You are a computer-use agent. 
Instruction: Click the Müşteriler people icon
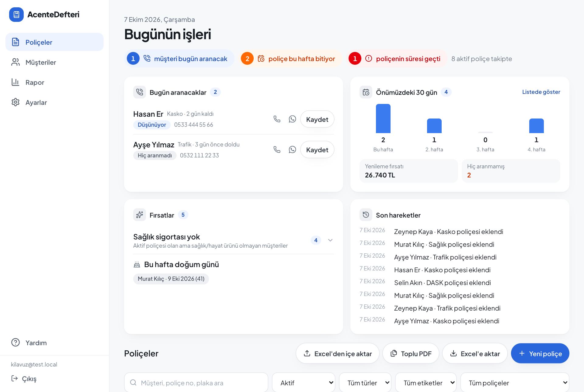coord(16,62)
